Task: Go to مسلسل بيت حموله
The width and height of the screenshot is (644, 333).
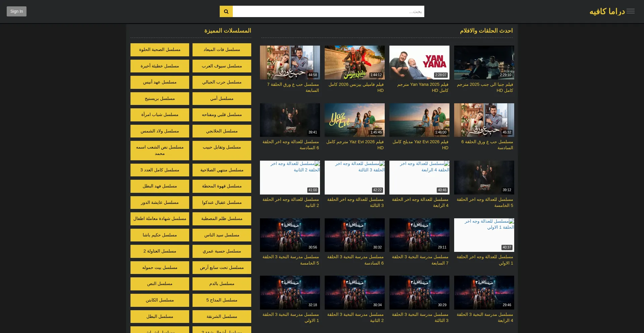Action: click(x=160, y=268)
